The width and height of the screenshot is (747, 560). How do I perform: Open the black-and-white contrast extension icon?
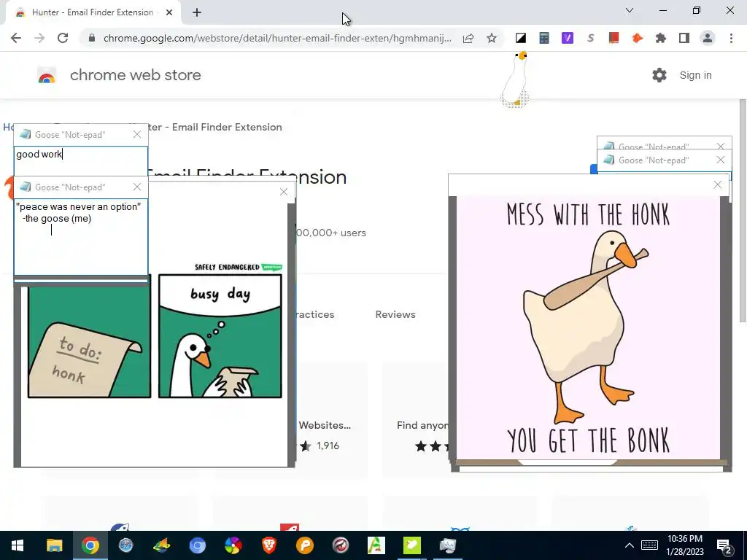pyautogui.click(x=521, y=38)
